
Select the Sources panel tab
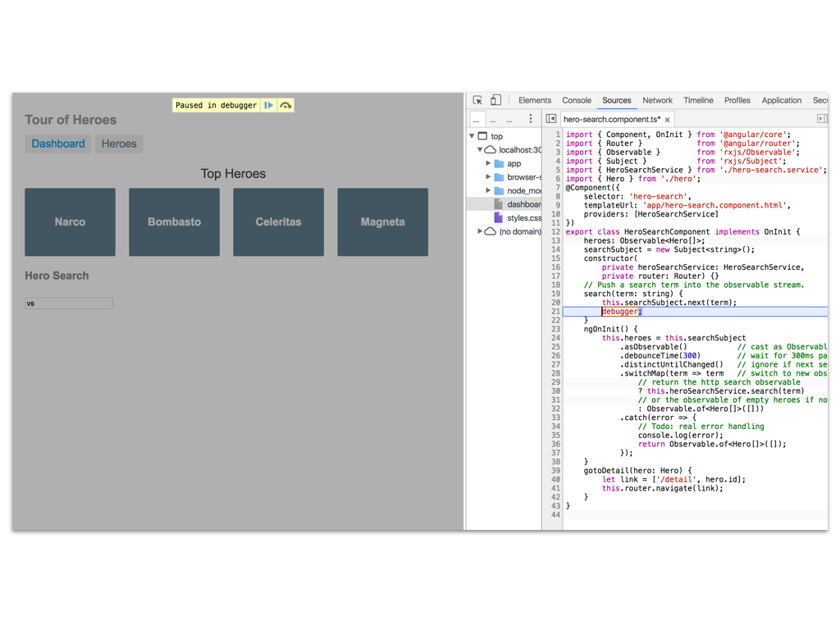(x=617, y=100)
